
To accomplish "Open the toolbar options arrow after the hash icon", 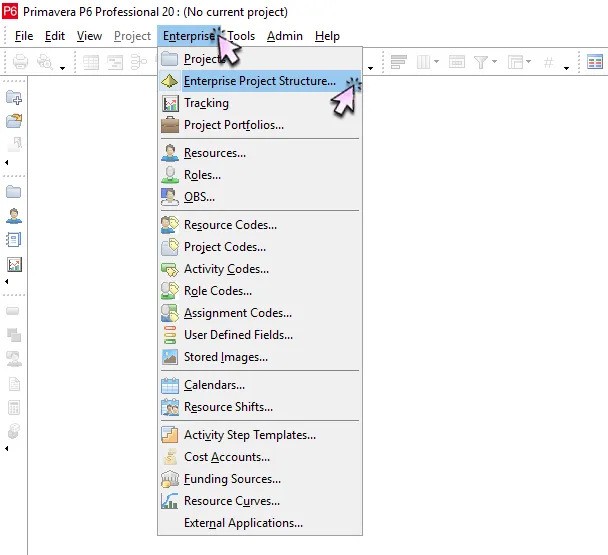I will click(567, 68).
